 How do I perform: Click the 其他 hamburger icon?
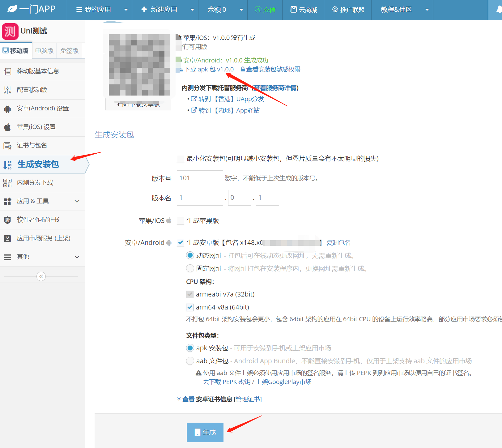click(7, 257)
